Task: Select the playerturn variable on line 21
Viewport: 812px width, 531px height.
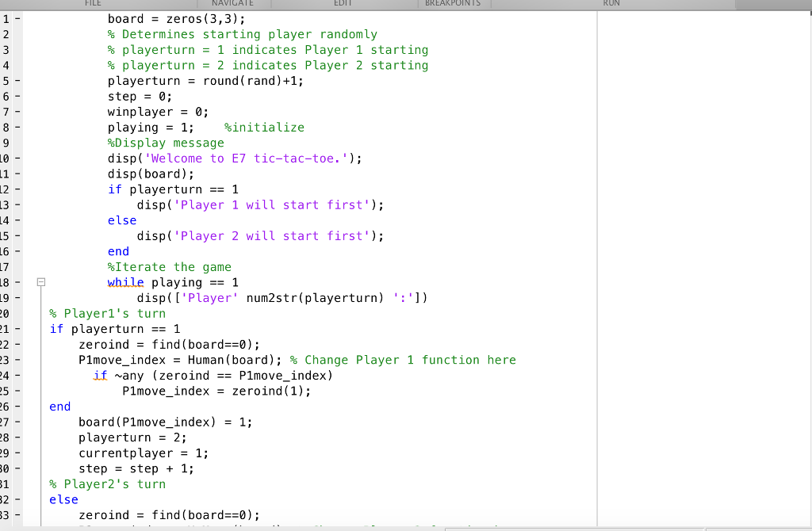Action: [107, 328]
